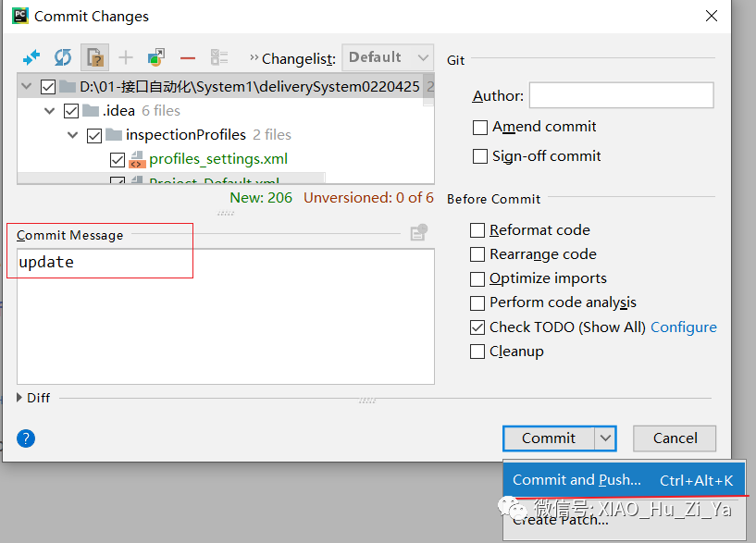This screenshot has height=543, width=756.
Task: Close the Commit Changes dialog
Action: click(x=712, y=16)
